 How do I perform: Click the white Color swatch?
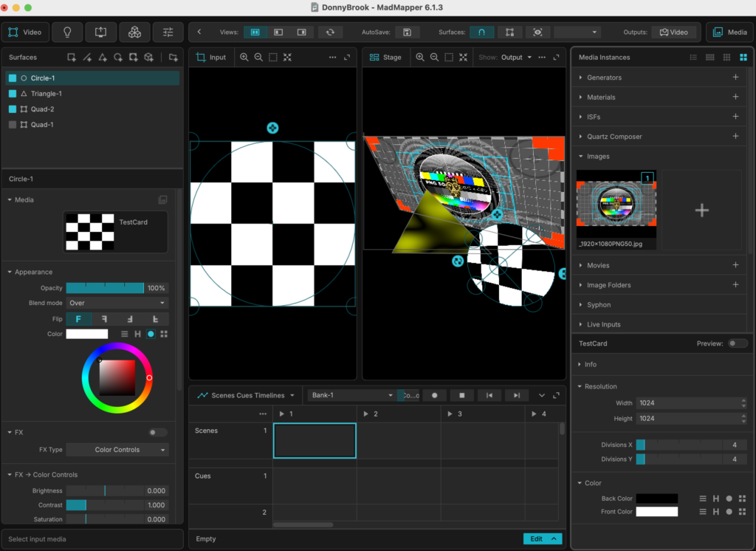[x=87, y=334]
